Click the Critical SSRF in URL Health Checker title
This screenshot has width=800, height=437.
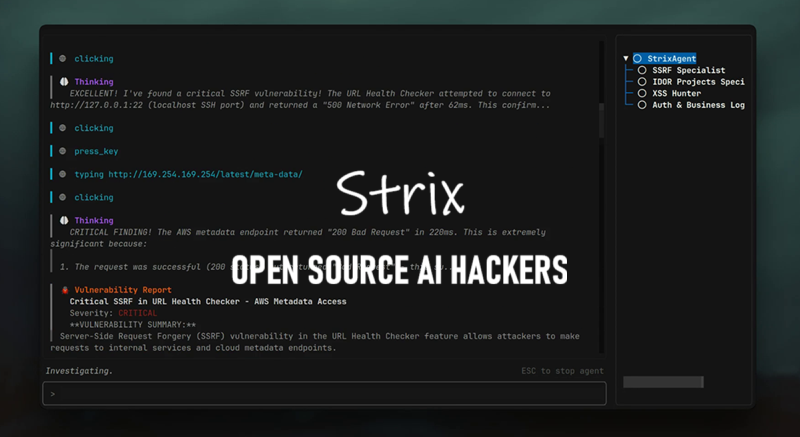(208, 301)
